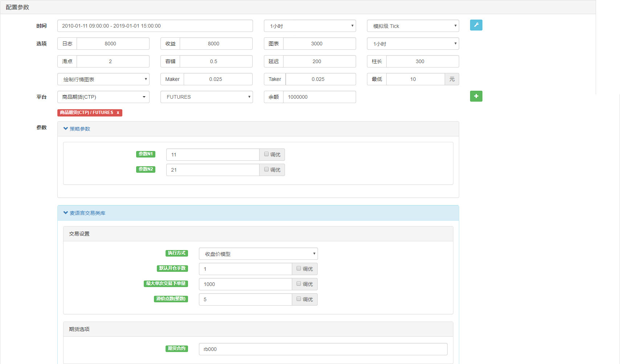Enable 调优 checkbox for 参数N1
The height and width of the screenshot is (364, 620).
(266, 154)
